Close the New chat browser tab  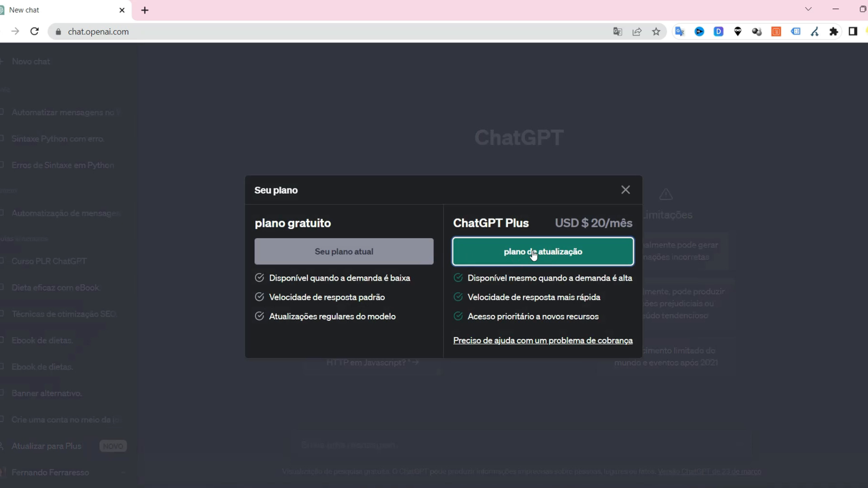tap(122, 10)
